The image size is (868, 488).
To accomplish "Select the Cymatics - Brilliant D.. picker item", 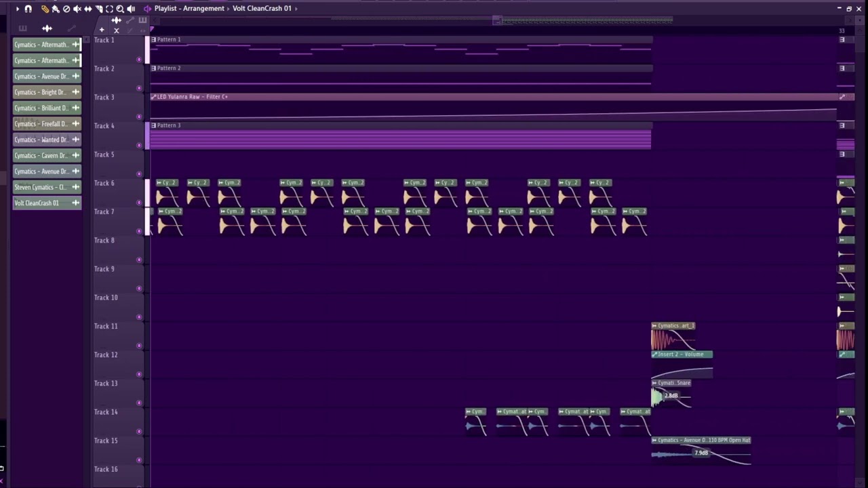I will [47, 108].
